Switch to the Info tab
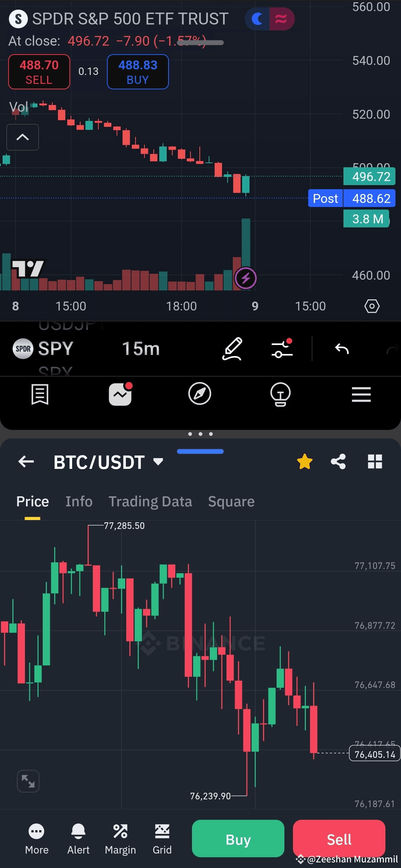The image size is (401, 868). click(x=79, y=502)
